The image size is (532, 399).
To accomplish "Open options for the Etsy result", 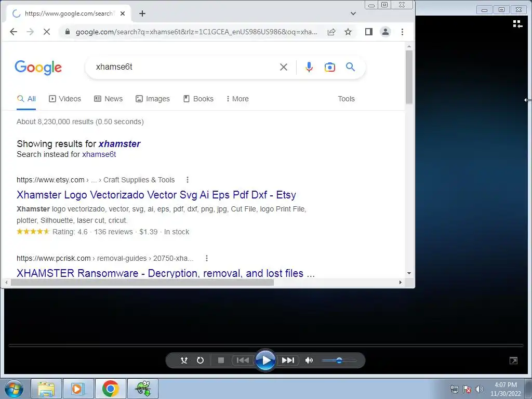I will 187,180.
